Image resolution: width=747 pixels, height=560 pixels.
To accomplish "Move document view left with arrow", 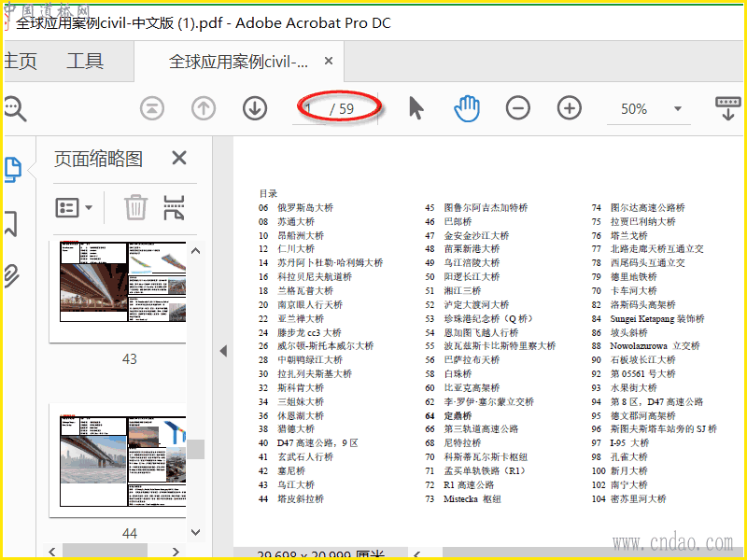I will point(416,553).
